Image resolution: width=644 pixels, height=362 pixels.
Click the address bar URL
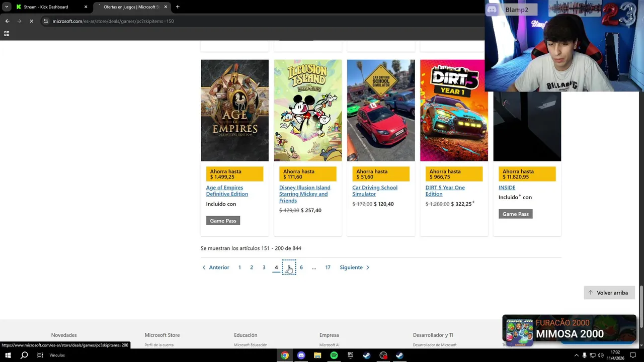coord(113,21)
